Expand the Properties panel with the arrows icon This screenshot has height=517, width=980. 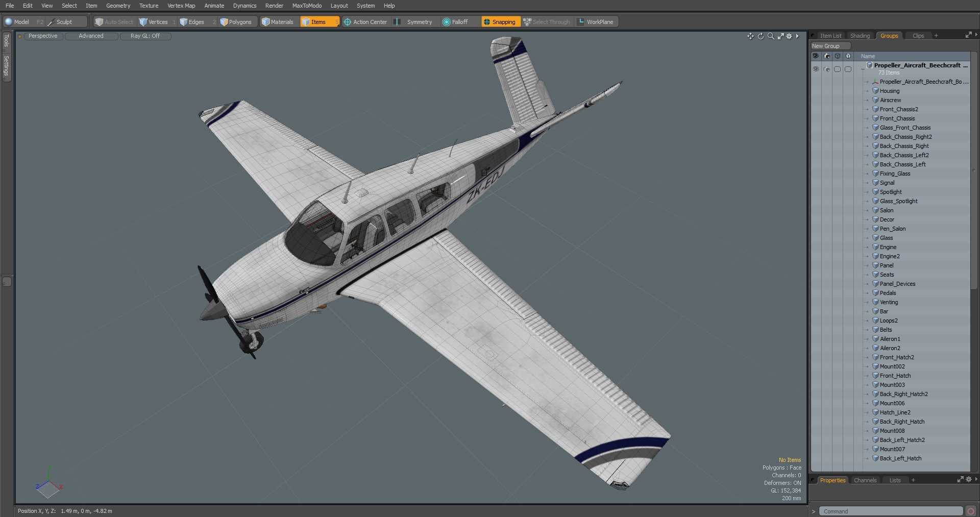960,480
